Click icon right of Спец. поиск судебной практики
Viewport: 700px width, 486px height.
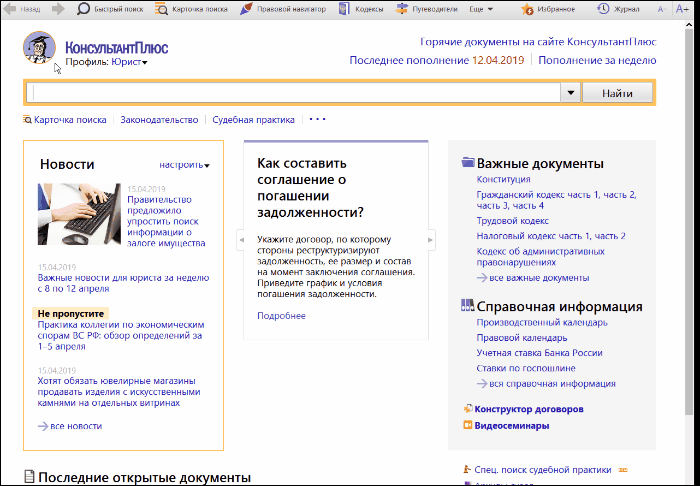click(623, 469)
